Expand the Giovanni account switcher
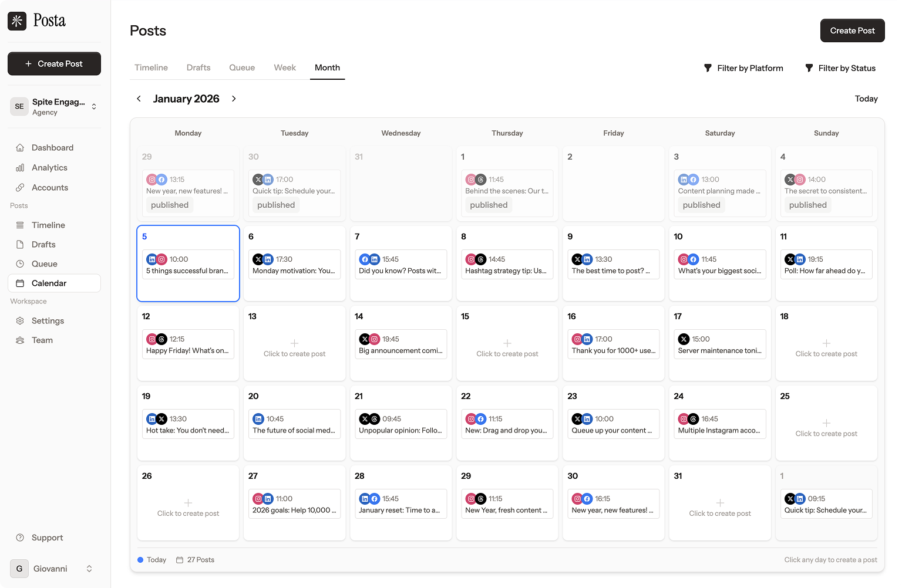 [89, 569]
